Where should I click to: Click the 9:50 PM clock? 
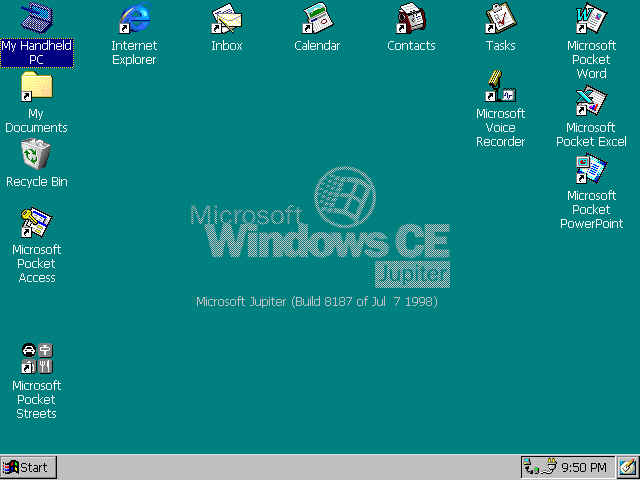click(584, 467)
